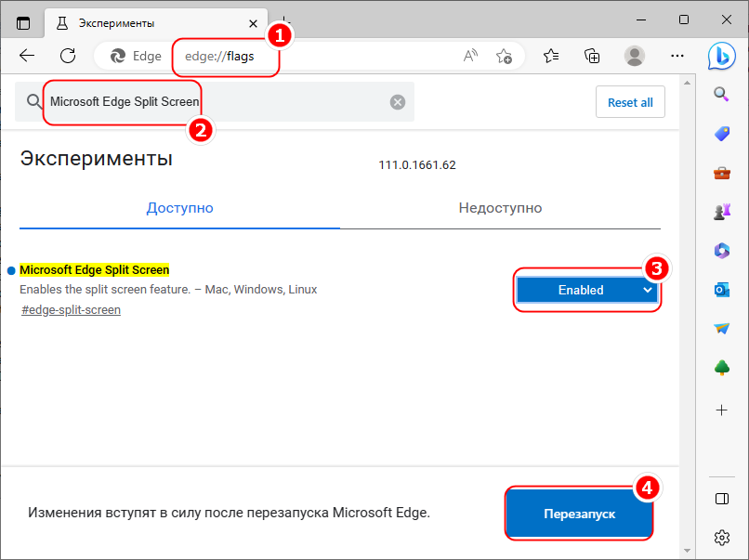Click the search magnifier in flags box
This screenshot has width=749, height=560.
(x=33, y=101)
